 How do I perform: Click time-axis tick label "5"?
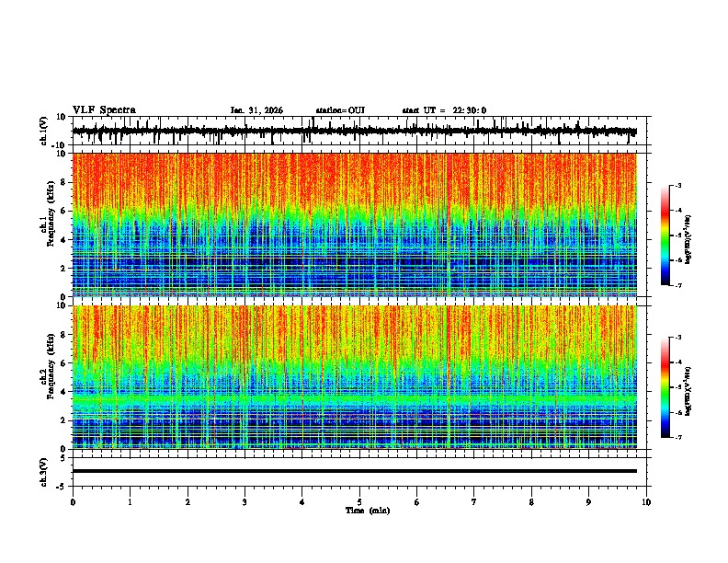click(359, 502)
